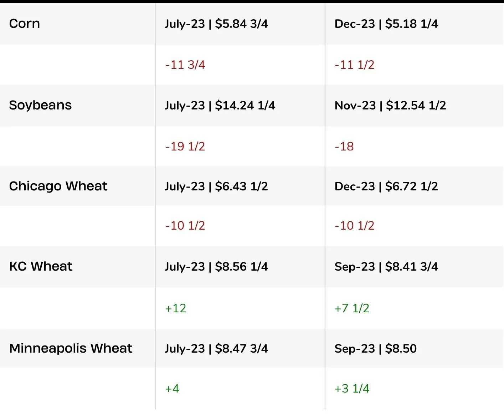This screenshot has height=420, width=504.
Task: Select the Corn July change -11 3/4
Action: pos(185,65)
